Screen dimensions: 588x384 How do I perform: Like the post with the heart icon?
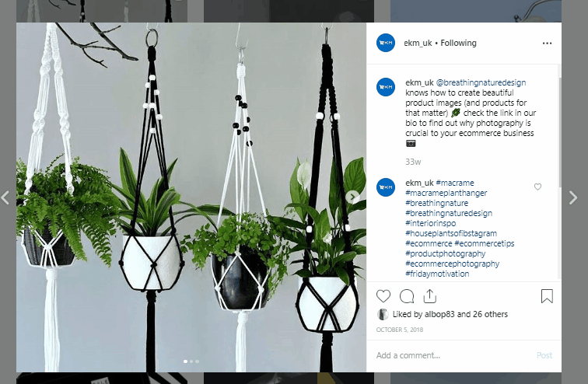(383, 296)
